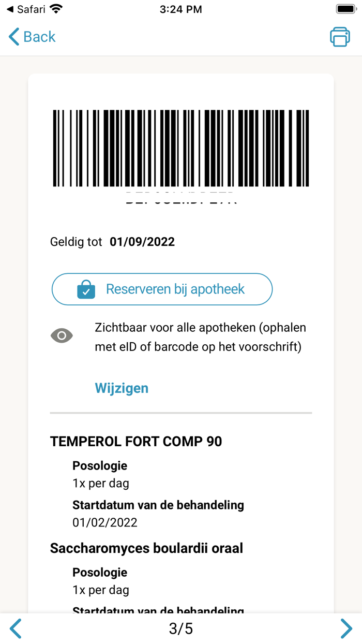Tap the 3:24 PM clock

pyautogui.click(x=181, y=9)
